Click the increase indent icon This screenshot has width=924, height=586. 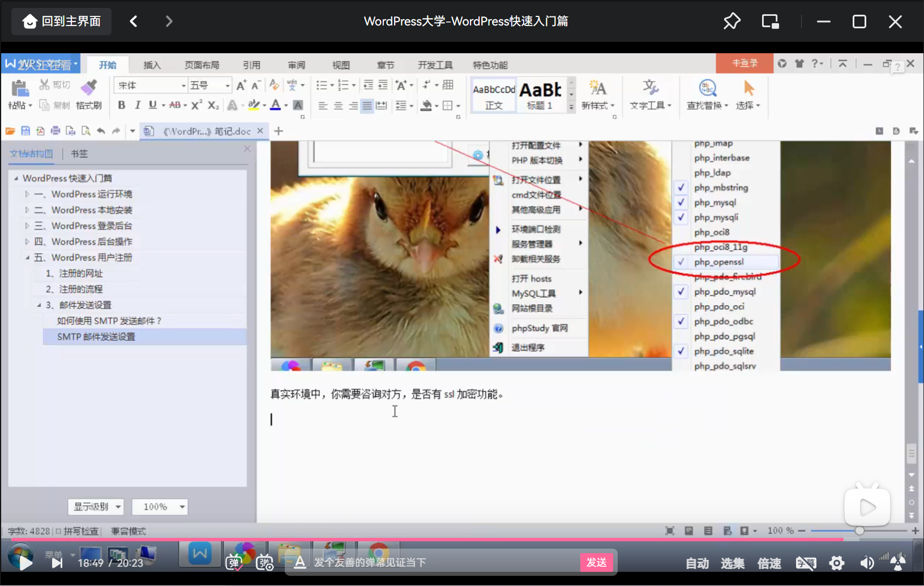(383, 85)
